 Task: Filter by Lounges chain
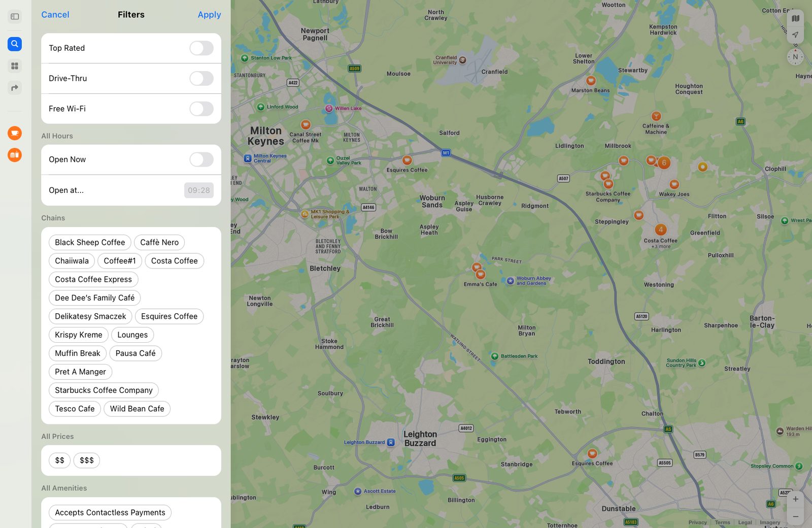(132, 335)
